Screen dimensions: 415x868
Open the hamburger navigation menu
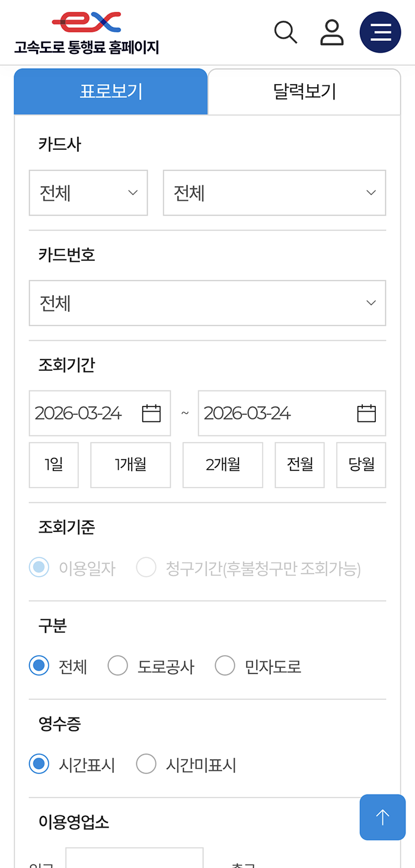pyautogui.click(x=380, y=32)
